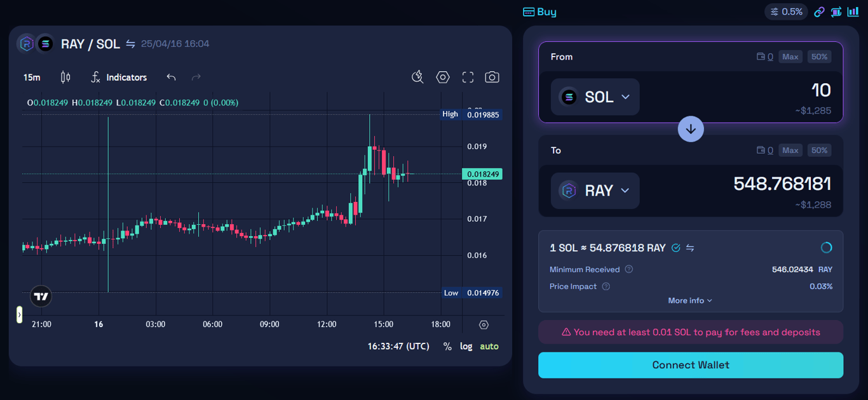Open the chart screenshot camera tool
The height and width of the screenshot is (400, 868).
pyautogui.click(x=492, y=77)
